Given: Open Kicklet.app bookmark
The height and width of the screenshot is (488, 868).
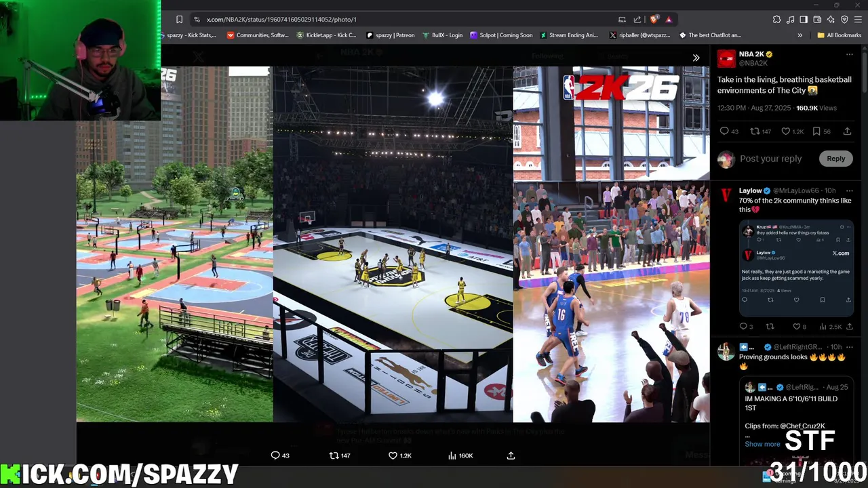Looking at the screenshot, I should (x=326, y=35).
